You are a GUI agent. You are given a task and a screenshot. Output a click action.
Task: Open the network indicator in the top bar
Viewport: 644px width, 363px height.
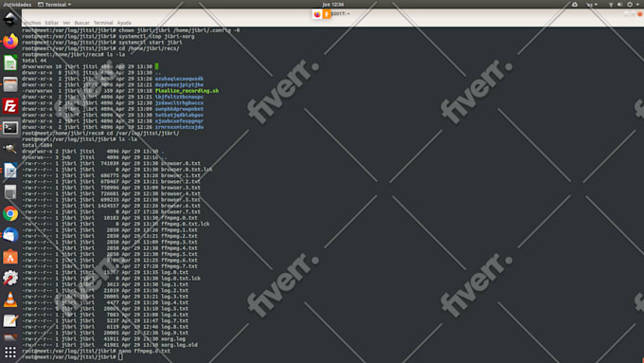click(x=611, y=5)
